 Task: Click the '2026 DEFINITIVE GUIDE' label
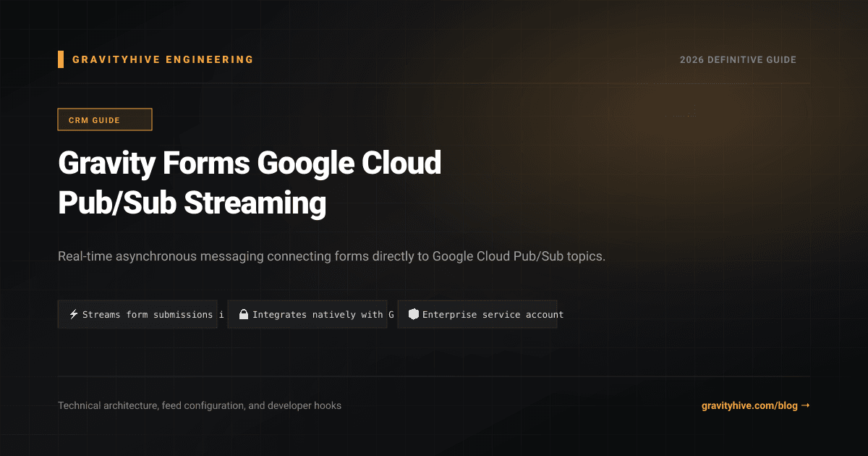point(738,60)
